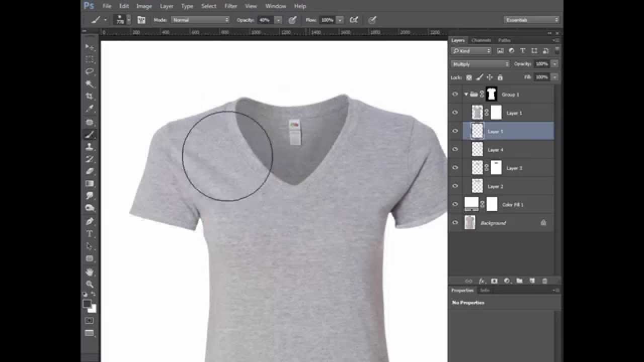Change screen mode icon at toolbox bottom
This screenshot has width=644, height=362.
click(90, 333)
